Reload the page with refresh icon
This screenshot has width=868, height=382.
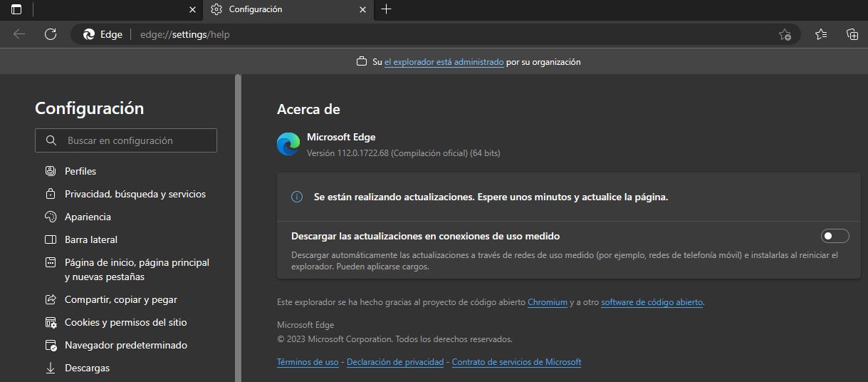51,34
